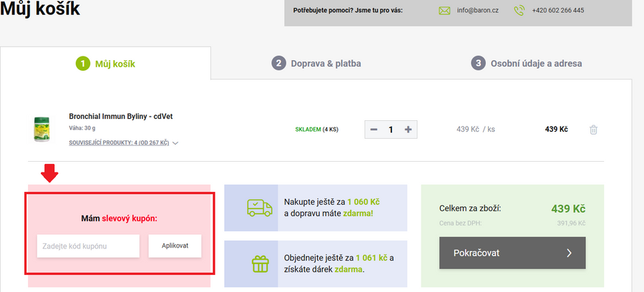644x292 pixels.
Task: Increase quantity with plus button
Action: pos(408,130)
